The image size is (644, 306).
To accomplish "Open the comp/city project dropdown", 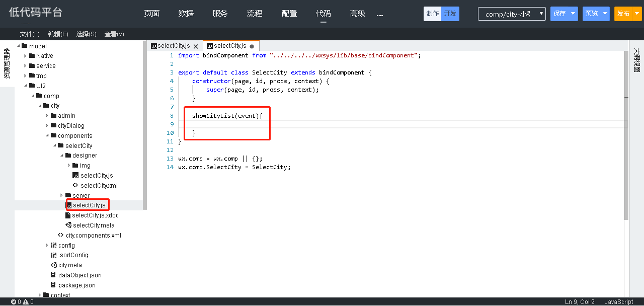I will click(512, 14).
